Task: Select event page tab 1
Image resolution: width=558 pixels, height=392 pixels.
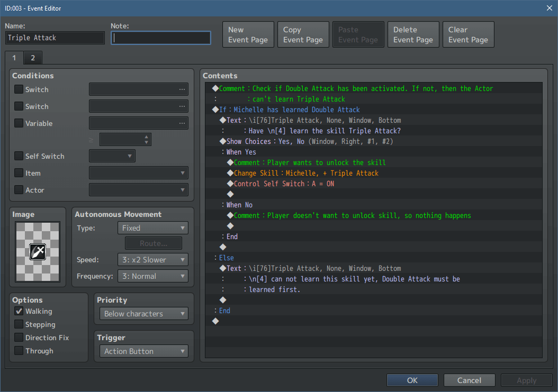Action: (14, 58)
